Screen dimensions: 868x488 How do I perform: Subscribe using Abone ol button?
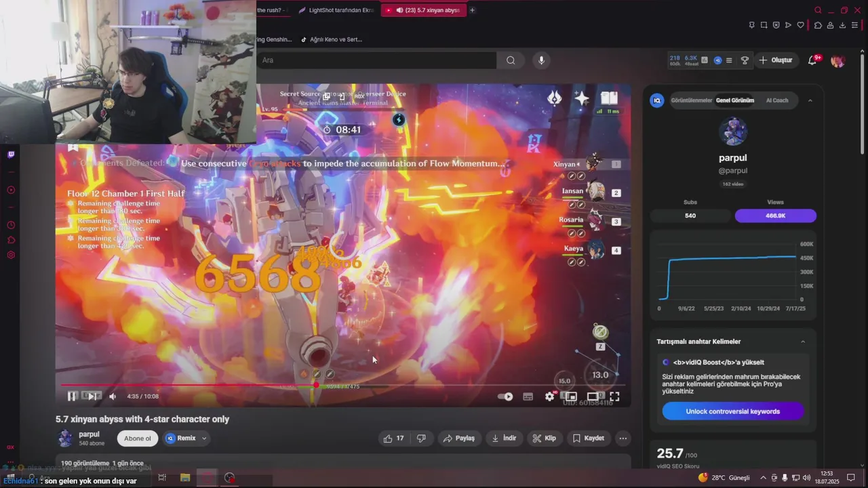point(138,439)
